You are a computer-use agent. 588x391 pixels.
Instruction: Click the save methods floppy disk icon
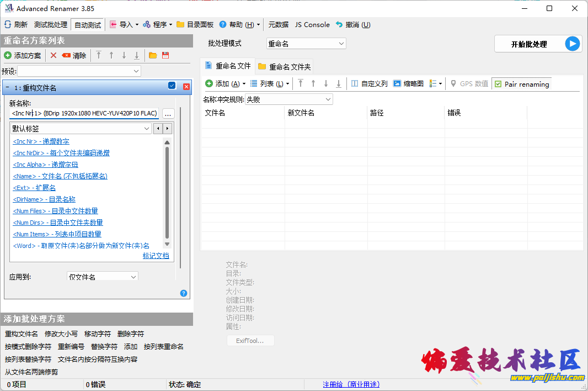pos(165,55)
